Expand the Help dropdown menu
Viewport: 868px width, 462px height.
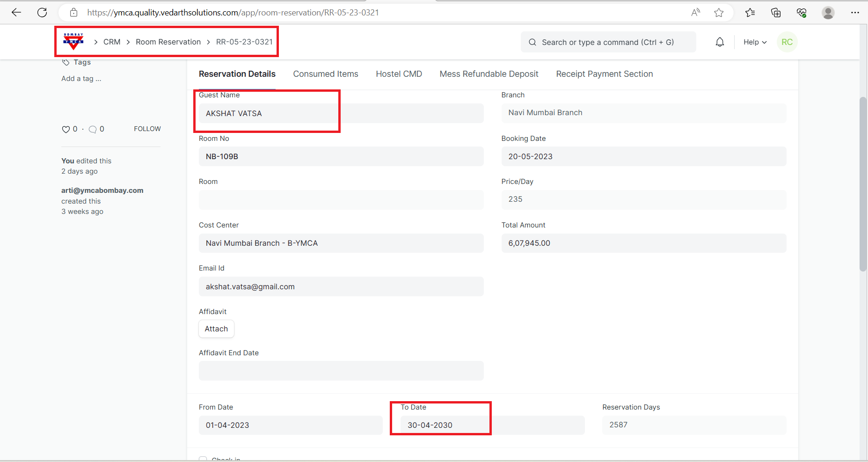[755, 42]
